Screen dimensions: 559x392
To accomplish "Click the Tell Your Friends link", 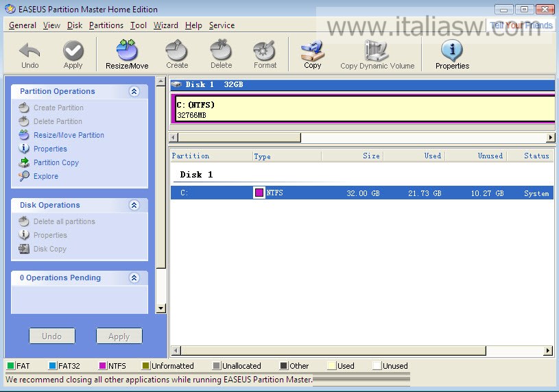I will 521,25.
